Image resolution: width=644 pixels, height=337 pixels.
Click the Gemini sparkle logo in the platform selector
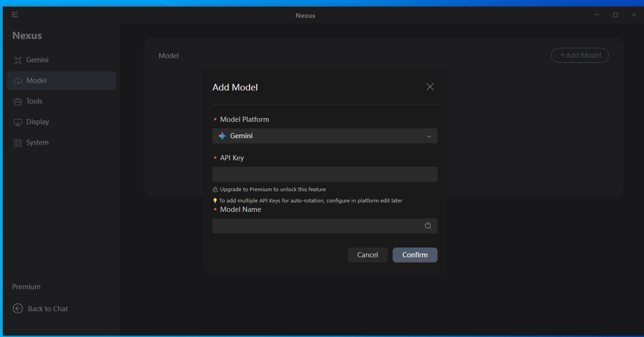[221, 135]
